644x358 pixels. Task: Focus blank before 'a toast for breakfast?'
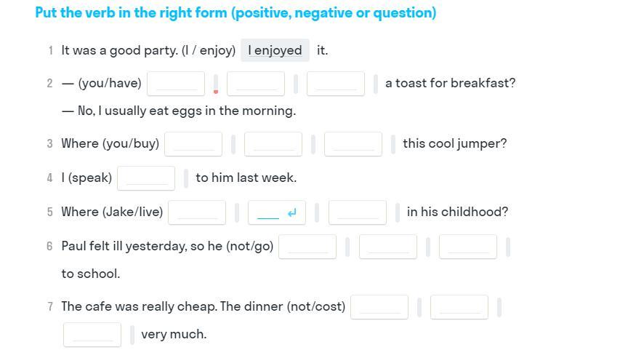(336, 84)
